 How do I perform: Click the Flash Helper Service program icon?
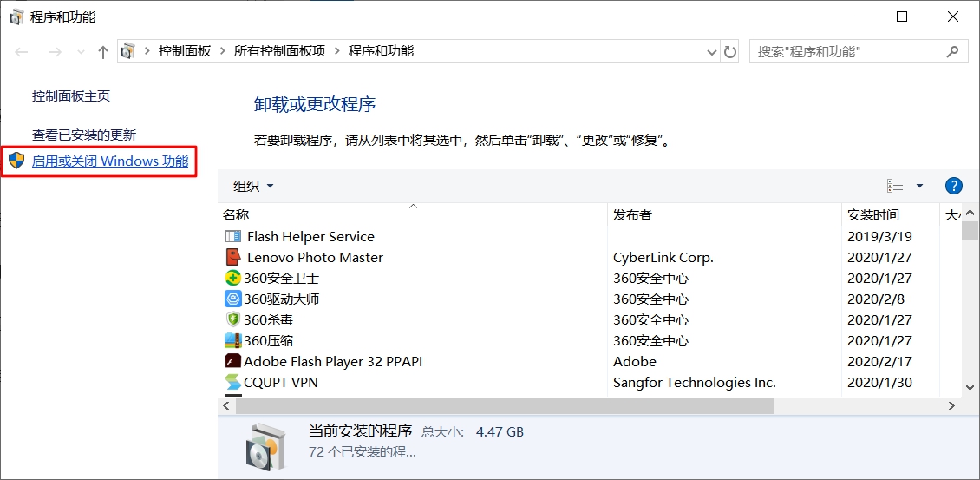click(x=233, y=237)
